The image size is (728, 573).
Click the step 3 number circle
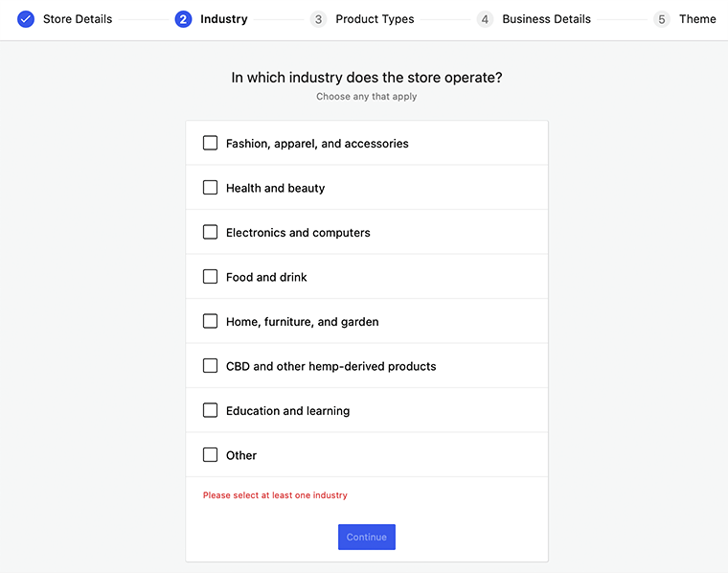click(x=318, y=19)
